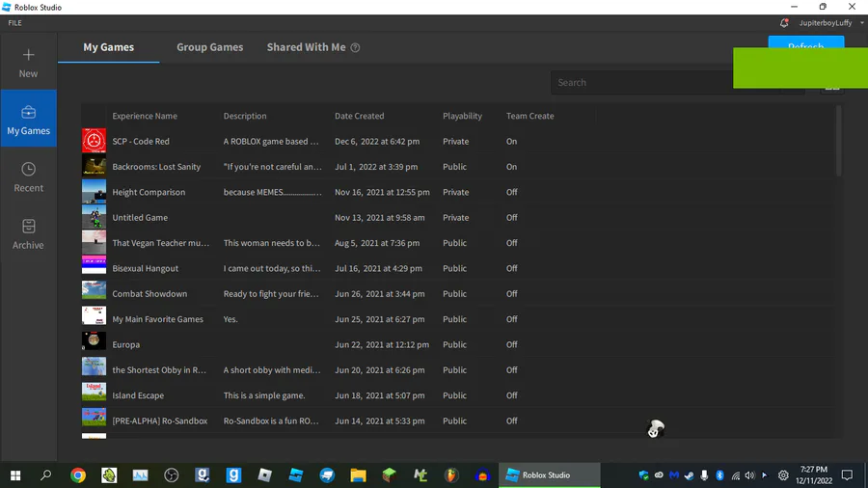The width and height of the screenshot is (868, 488).
Task: Select the Untitled Game thumbnail
Action: pyautogui.click(x=94, y=217)
